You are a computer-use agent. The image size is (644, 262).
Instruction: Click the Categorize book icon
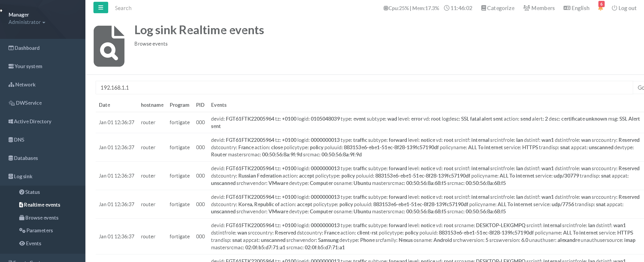pos(483,8)
